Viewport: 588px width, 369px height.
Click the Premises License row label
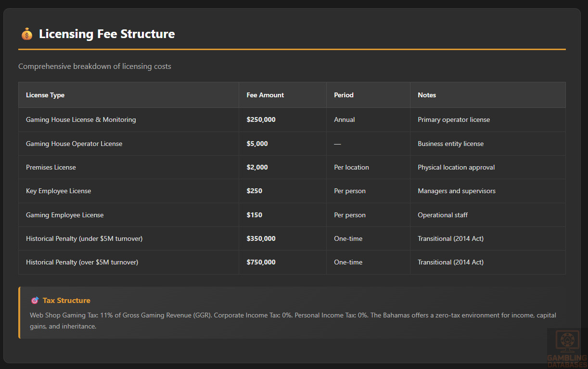(x=51, y=168)
